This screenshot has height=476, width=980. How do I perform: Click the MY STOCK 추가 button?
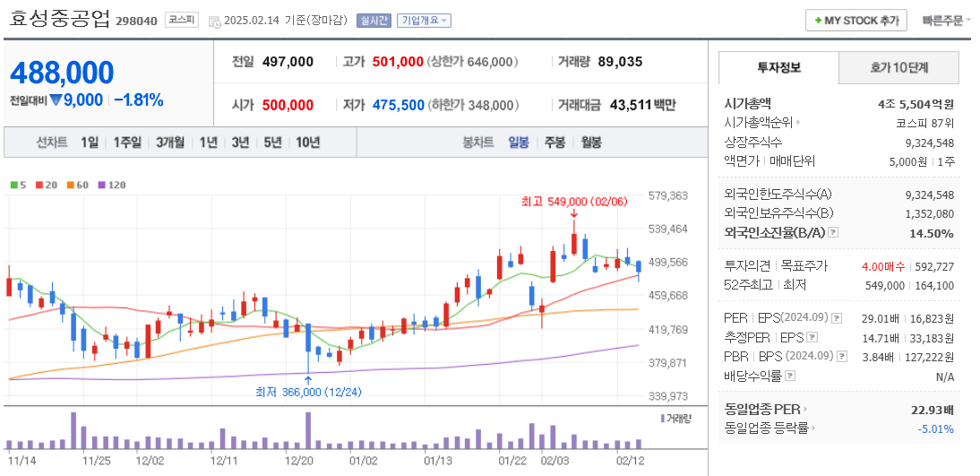(855, 20)
